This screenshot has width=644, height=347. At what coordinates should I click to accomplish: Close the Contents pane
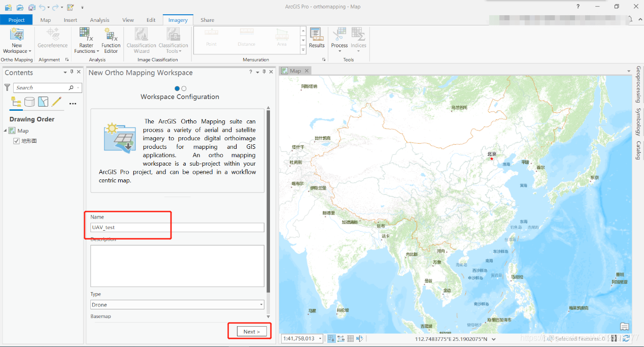click(x=79, y=72)
